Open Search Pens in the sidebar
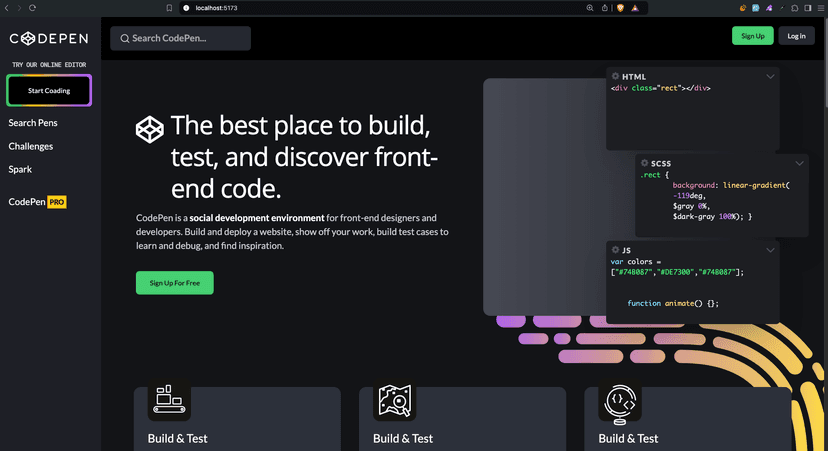Viewport: 828px width, 451px height. click(33, 123)
